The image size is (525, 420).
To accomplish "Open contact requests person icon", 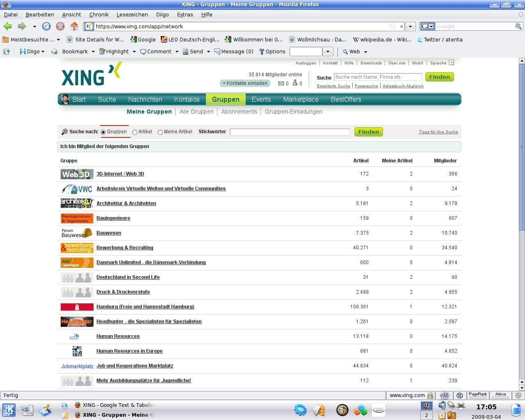I will point(295,83).
